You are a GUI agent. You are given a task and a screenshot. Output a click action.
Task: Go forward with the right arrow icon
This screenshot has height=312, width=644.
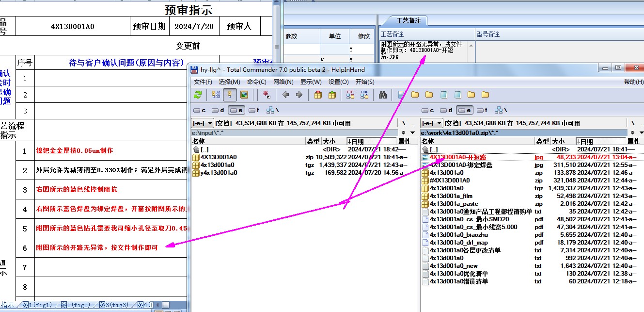coord(299,95)
